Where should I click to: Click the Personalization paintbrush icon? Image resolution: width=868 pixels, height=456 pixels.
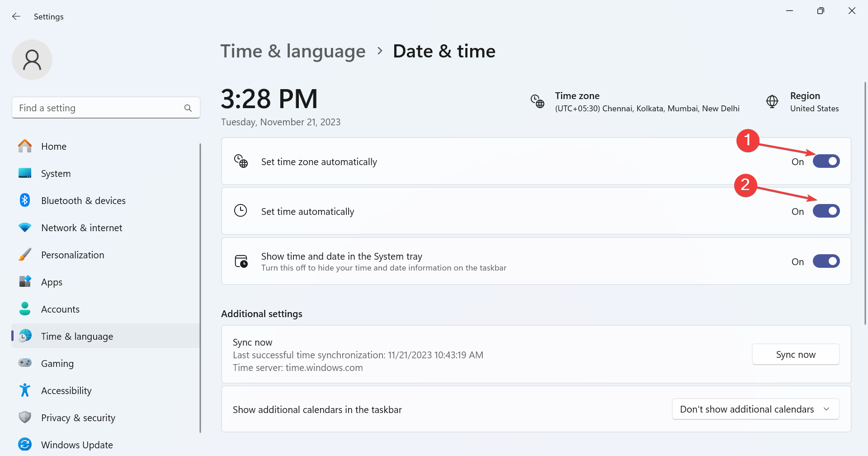coord(25,255)
